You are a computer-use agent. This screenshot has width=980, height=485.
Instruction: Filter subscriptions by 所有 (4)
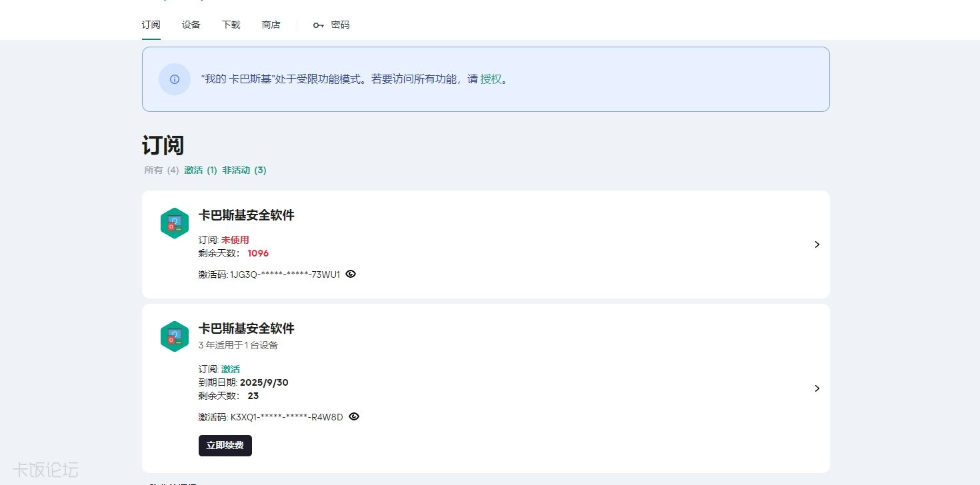click(x=161, y=170)
